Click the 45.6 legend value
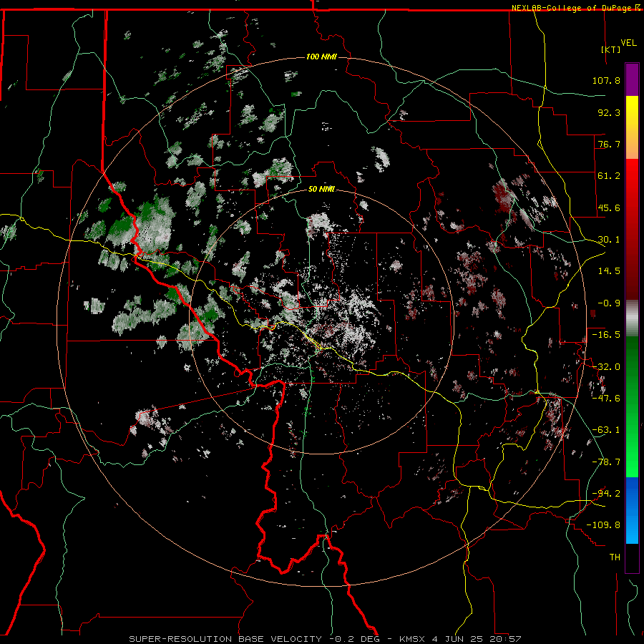Viewport: 644px width, 644px height. tap(609, 208)
